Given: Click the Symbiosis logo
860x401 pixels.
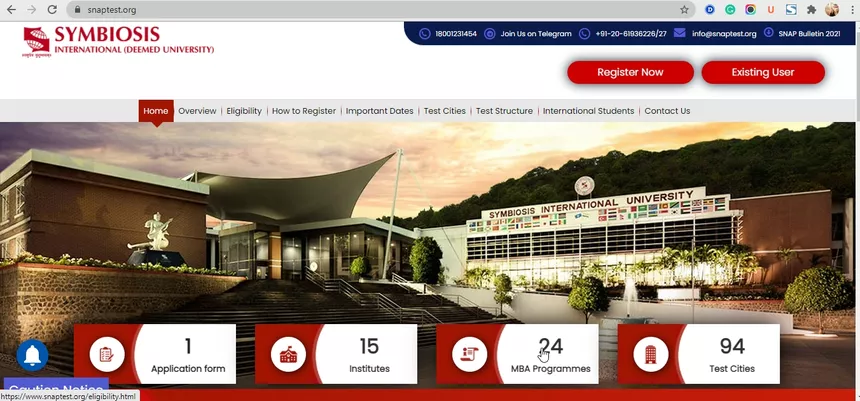Looking at the screenshot, I should pyautogui.click(x=118, y=42).
